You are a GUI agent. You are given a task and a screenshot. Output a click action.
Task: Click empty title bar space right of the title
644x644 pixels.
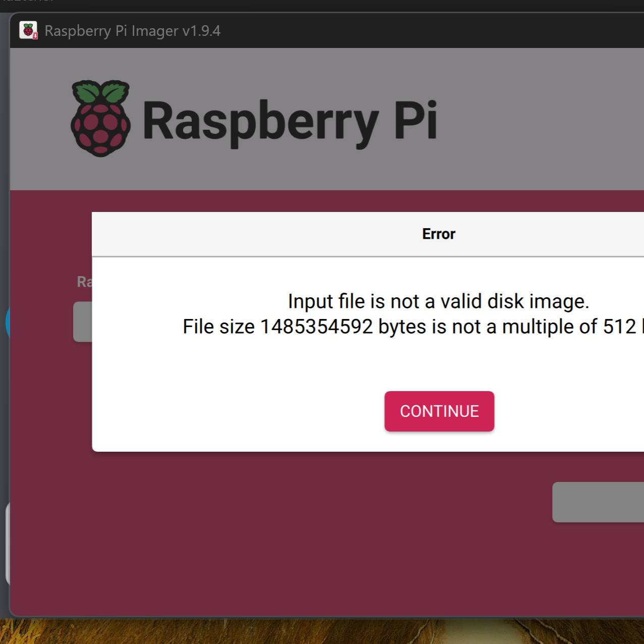coord(429,31)
